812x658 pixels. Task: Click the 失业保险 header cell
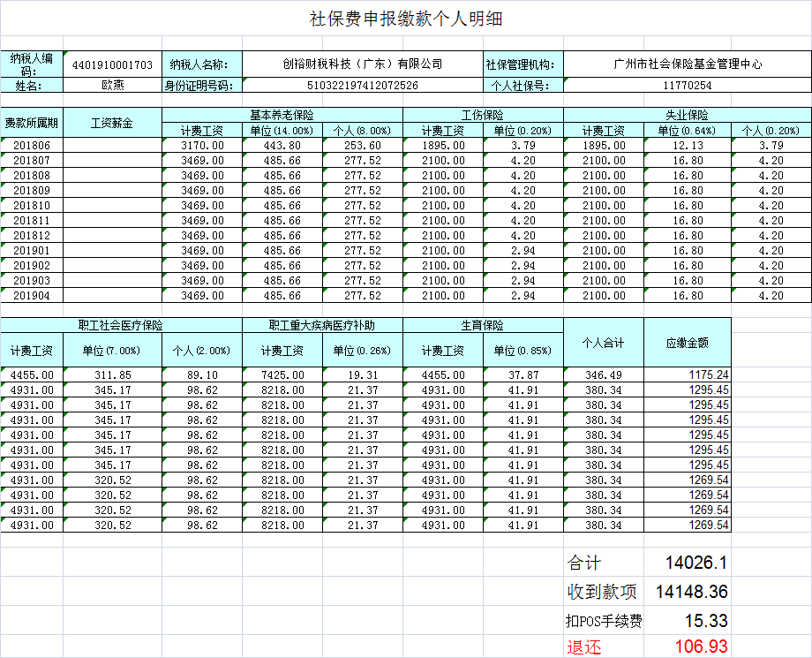(x=687, y=116)
